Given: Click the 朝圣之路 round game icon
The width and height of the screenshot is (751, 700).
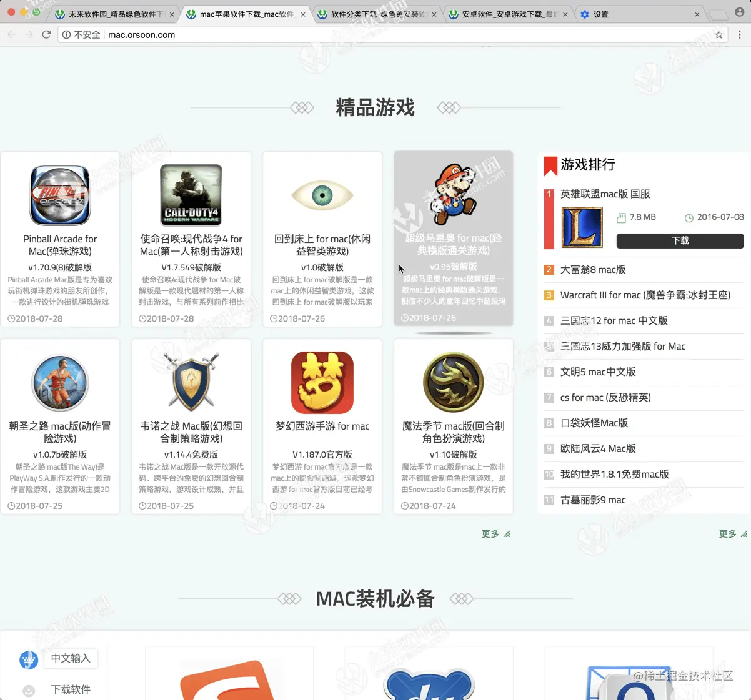Looking at the screenshot, I should coord(60,383).
